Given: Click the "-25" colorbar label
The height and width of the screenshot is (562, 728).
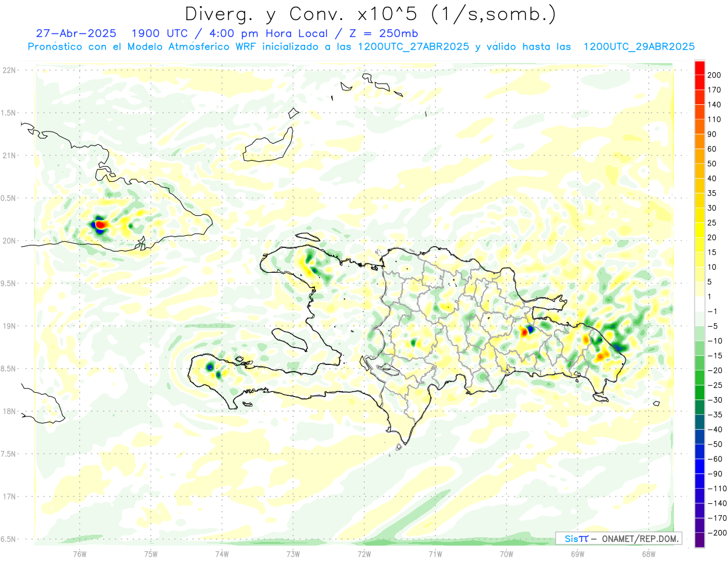Looking at the screenshot, I should click(715, 386).
